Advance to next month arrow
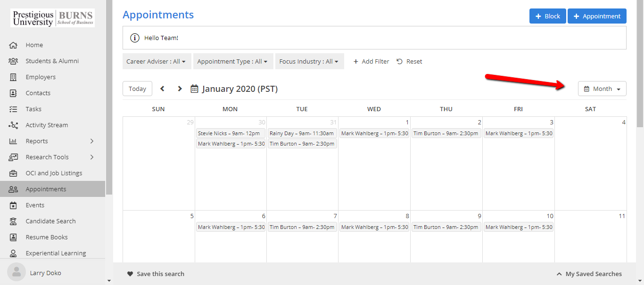 [x=180, y=89]
